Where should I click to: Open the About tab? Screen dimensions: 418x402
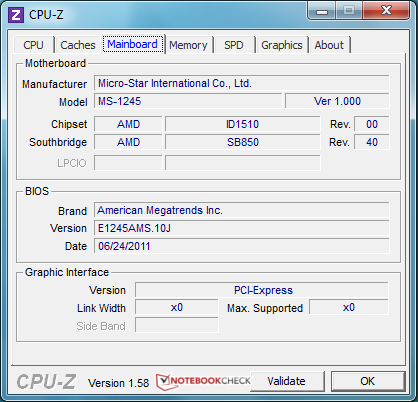329,45
